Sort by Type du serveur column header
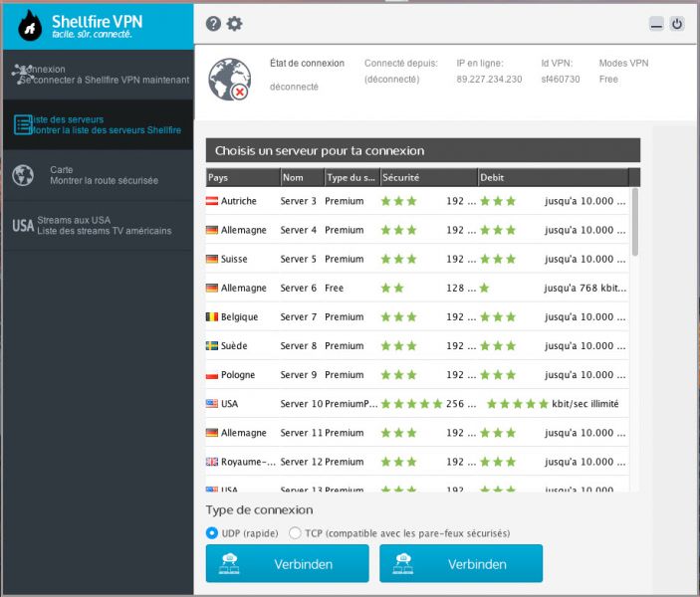Viewport: 700px width, 597px height. 352,177
